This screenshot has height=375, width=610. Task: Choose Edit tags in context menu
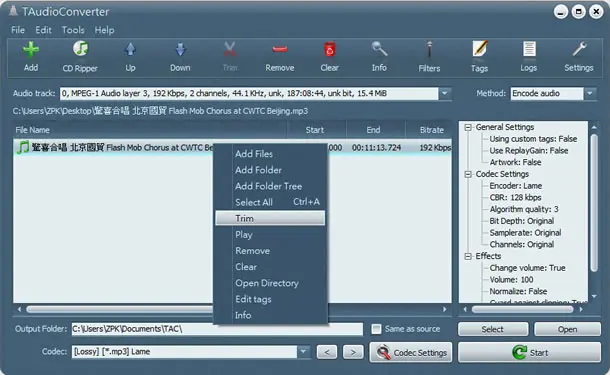pyautogui.click(x=270, y=299)
